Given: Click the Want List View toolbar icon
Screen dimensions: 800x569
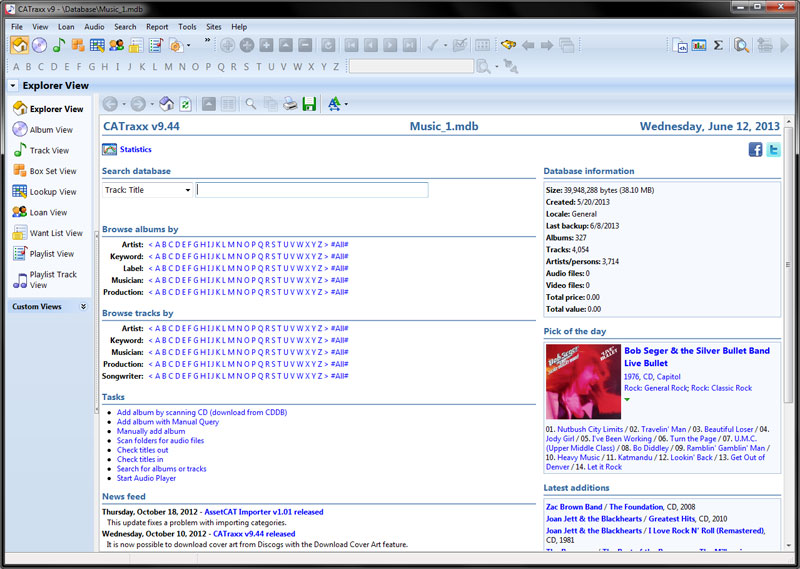Looking at the screenshot, I should click(x=136, y=45).
